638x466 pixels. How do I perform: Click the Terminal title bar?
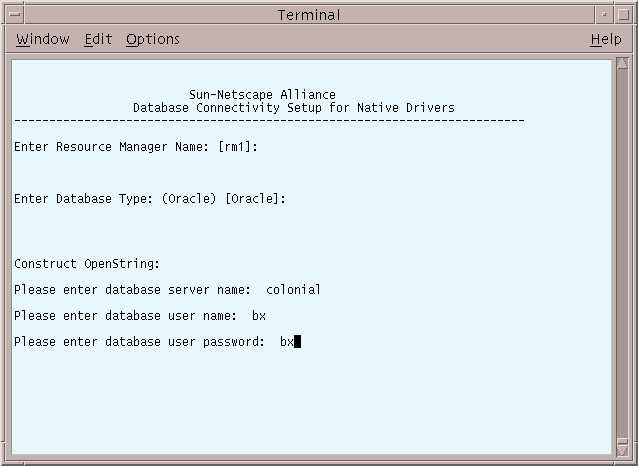click(309, 15)
